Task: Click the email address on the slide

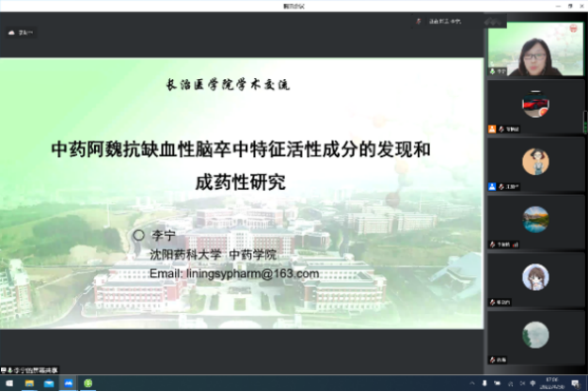Action: (x=234, y=274)
